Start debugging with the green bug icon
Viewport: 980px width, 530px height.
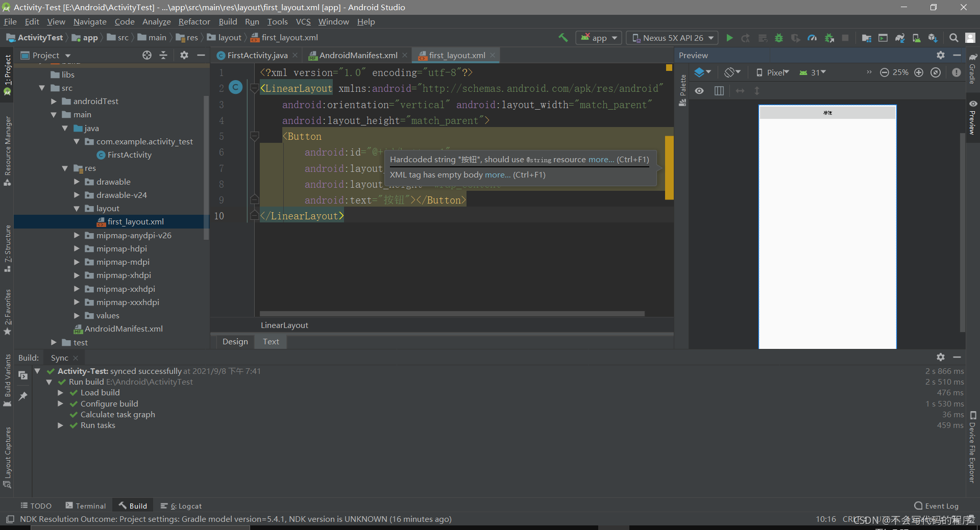coord(779,38)
